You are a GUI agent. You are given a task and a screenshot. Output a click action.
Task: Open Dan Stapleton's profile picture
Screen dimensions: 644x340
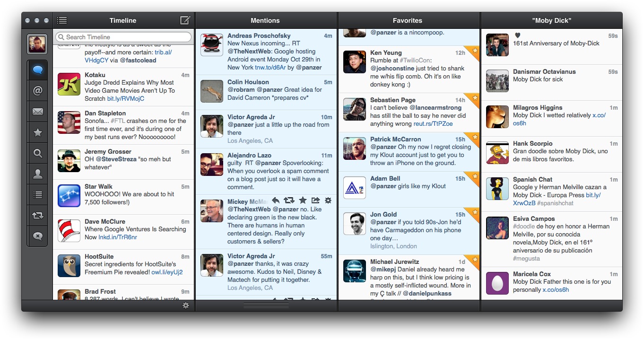tap(69, 123)
